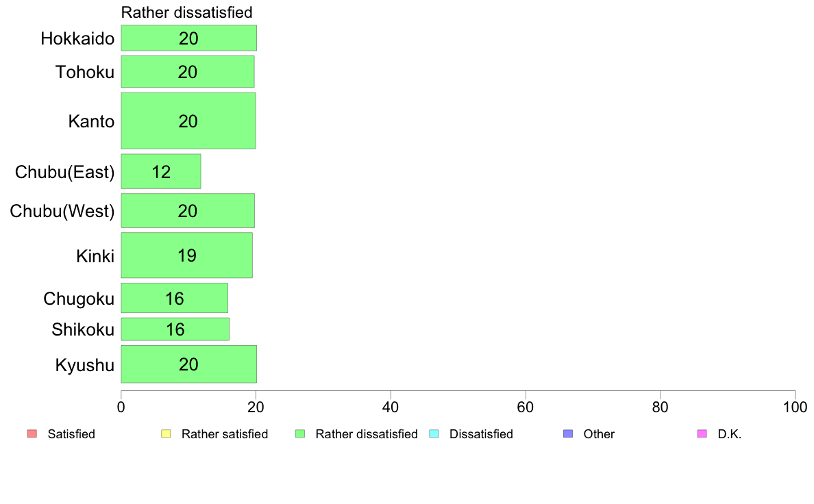Image resolution: width=814 pixels, height=504 pixels.
Task: Select the Kyushu bar
Action: [x=189, y=364]
